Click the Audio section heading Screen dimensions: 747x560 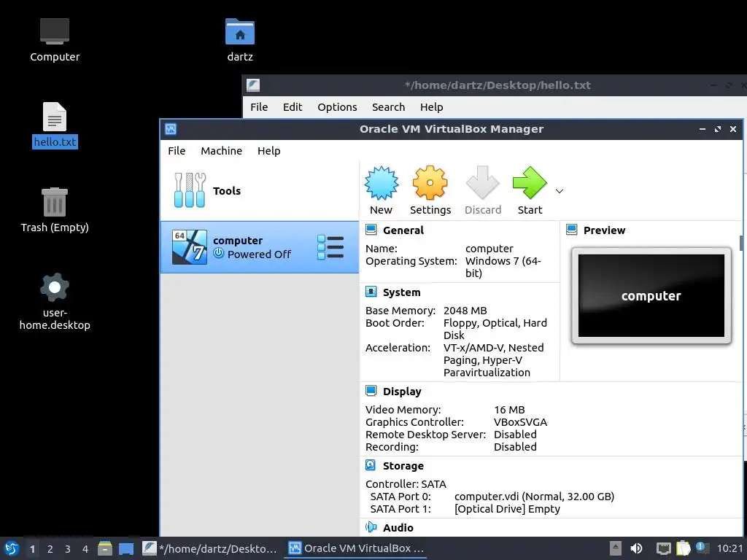pyautogui.click(x=398, y=528)
